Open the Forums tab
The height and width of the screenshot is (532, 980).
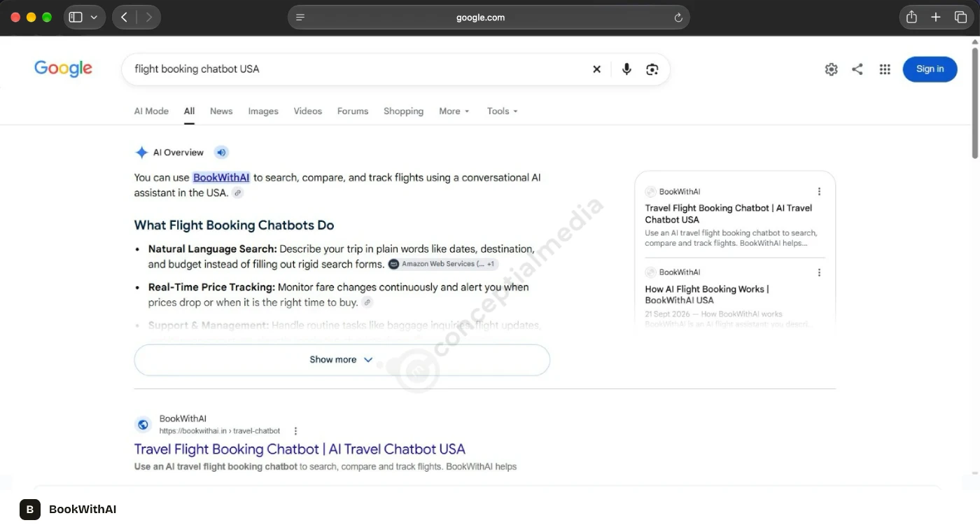(x=353, y=111)
